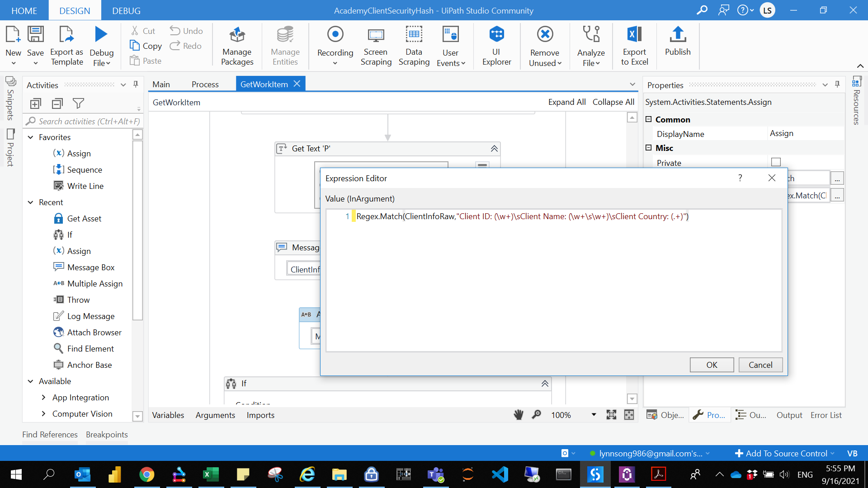Viewport: 868px width, 488px height.
Task: Edit the DisplayName value Assign
Action: pyautogui.click(x=806, y=133)
